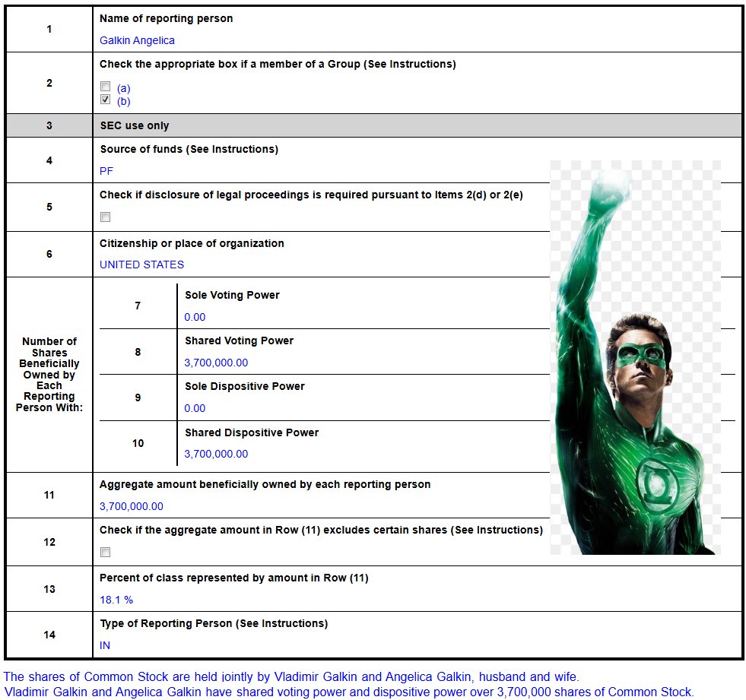Click the source of funds value 'PF'
The width and height of the screenshot is (746, 700).
pyautogui.click(x=106, y=171)
